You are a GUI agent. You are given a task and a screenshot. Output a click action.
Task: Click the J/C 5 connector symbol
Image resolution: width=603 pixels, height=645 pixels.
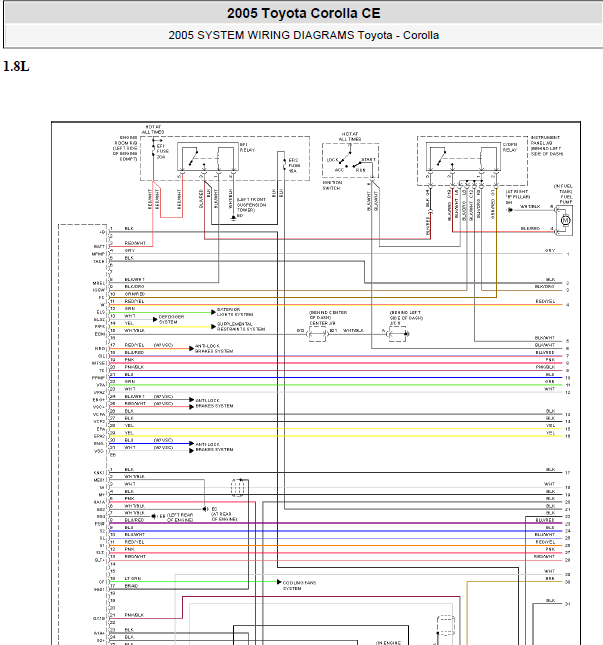tap(397, 334)
